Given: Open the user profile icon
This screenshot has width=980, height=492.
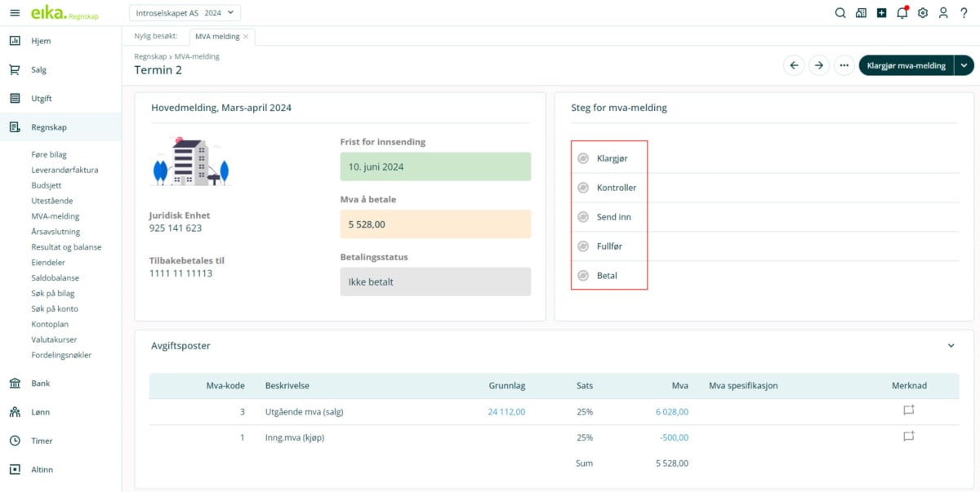Looking at the screenshot, I should tap(943, 13).
